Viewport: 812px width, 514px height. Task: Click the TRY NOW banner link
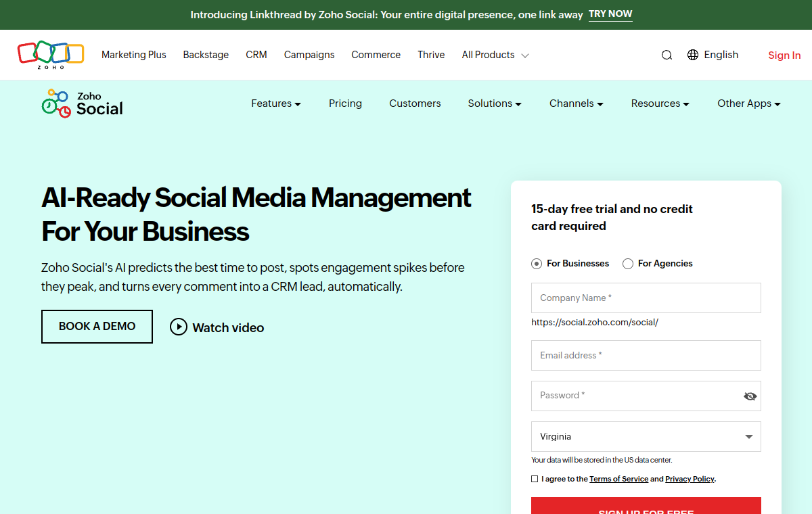610,14
